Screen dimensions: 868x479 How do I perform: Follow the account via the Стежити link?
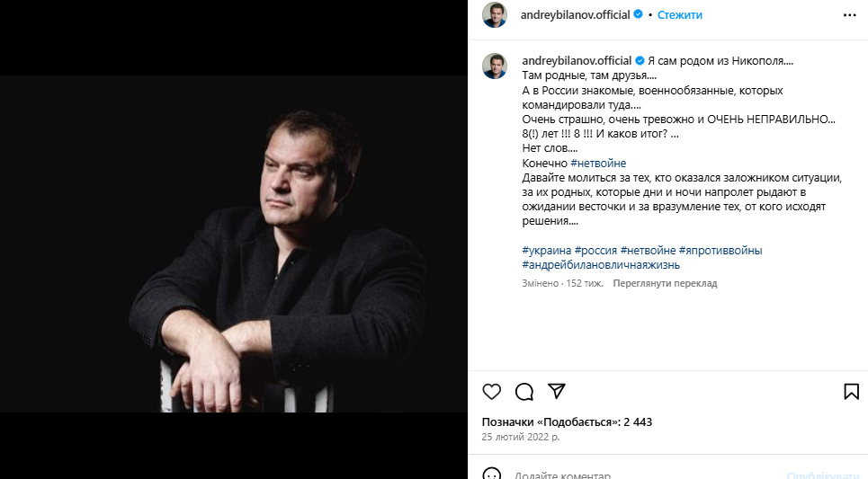pos(679,15)
